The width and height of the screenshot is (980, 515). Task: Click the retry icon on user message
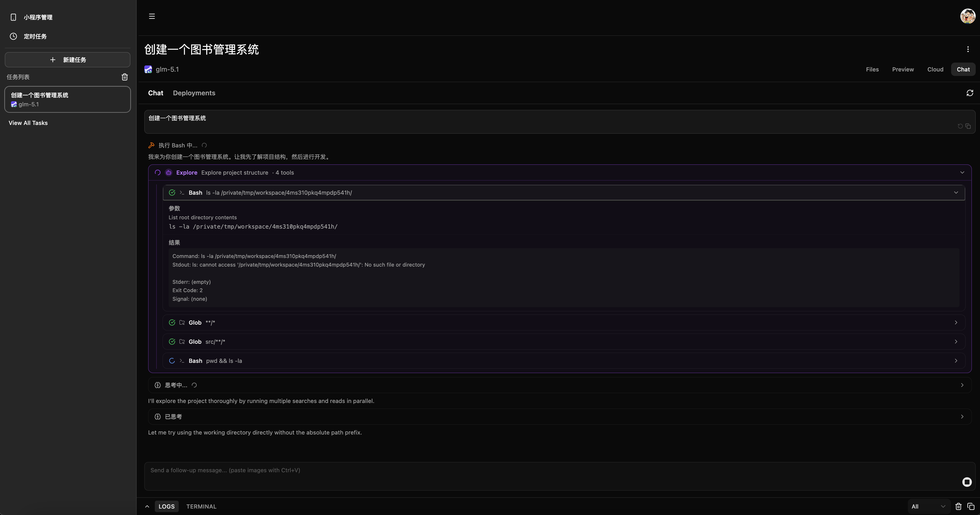960,126
